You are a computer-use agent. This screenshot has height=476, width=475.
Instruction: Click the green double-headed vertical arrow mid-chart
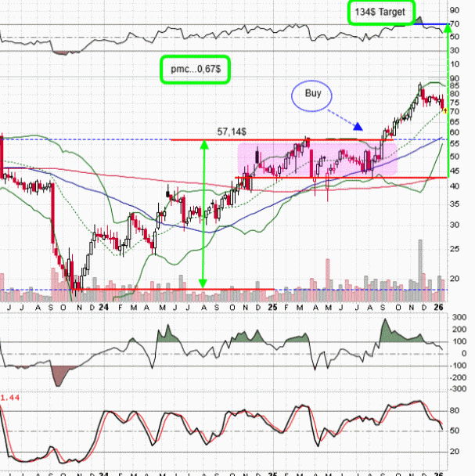coord(203,213)
